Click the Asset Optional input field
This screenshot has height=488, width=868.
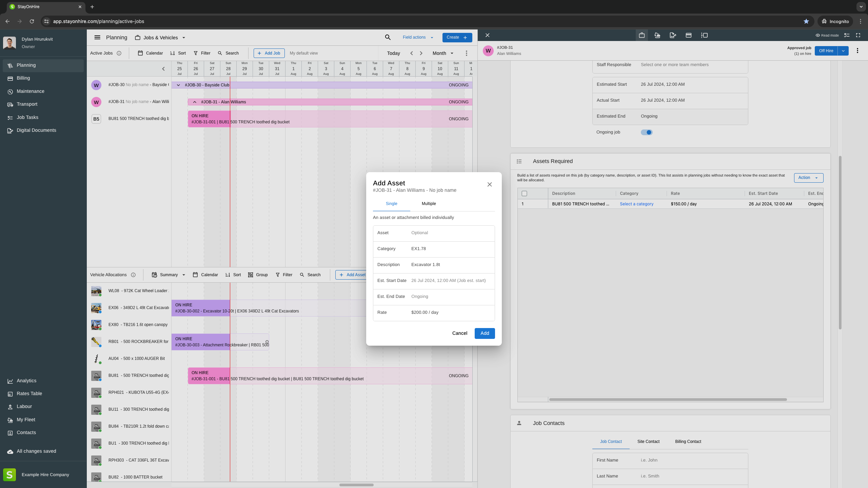pyautogui.click(x=450, y=233)
